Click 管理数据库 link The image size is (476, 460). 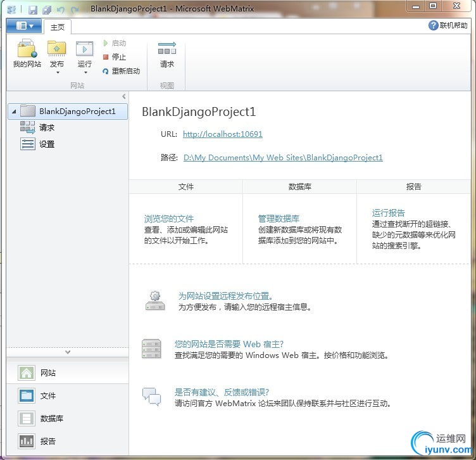[x=279, y=219]
